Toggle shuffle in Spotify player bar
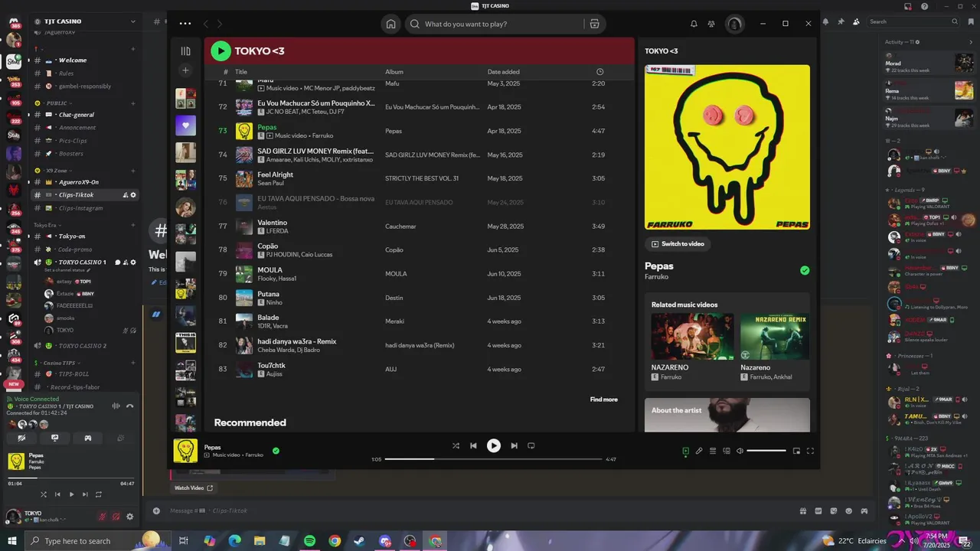Image resolution: width=980 pixels, height=551 pixels. coord(456,445)
